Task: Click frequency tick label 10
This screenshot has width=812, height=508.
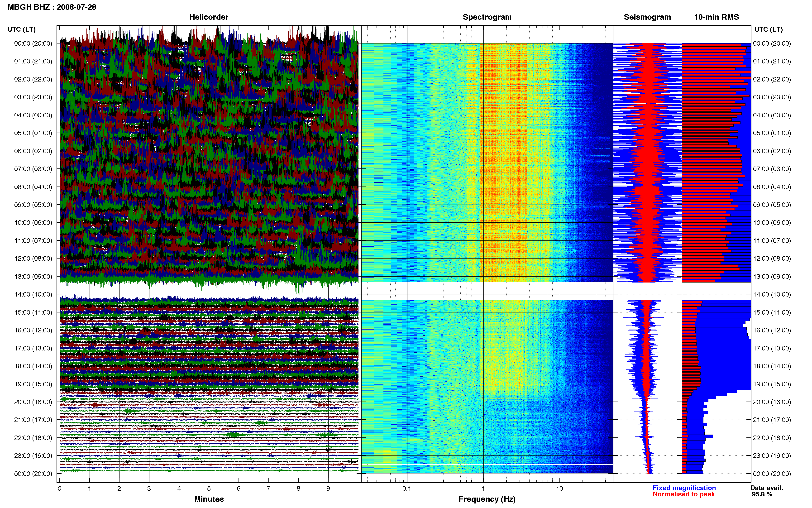Action: [559, 489]
